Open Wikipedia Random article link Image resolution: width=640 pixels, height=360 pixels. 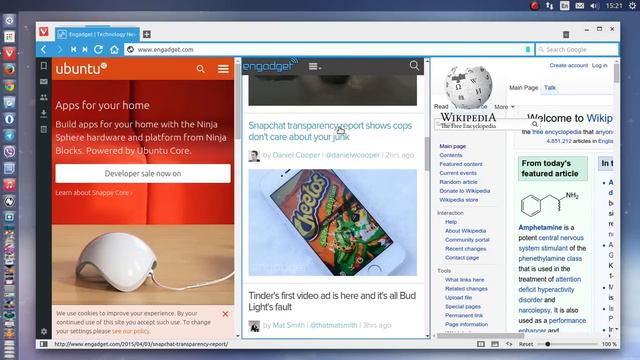pyautogui.click(x=458, y=182)
